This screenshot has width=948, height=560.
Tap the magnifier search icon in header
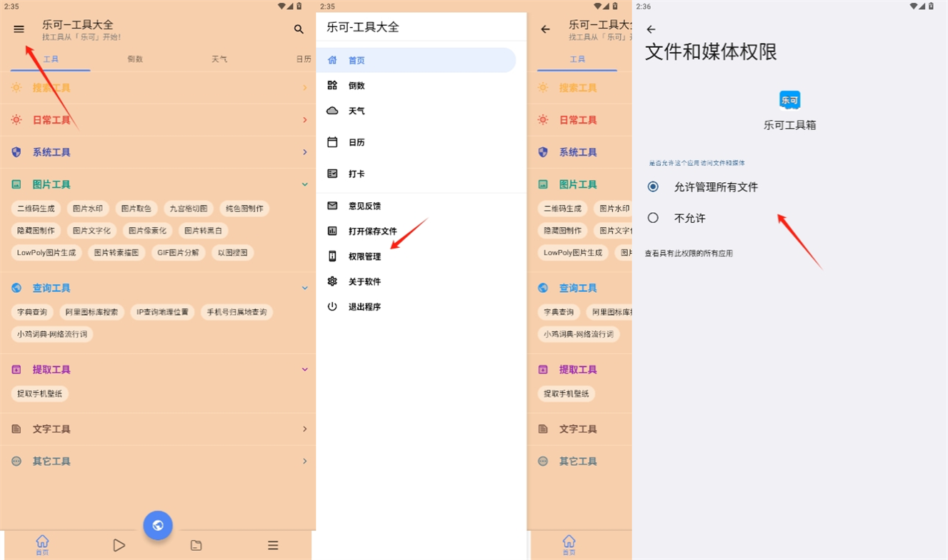[299, 29]
